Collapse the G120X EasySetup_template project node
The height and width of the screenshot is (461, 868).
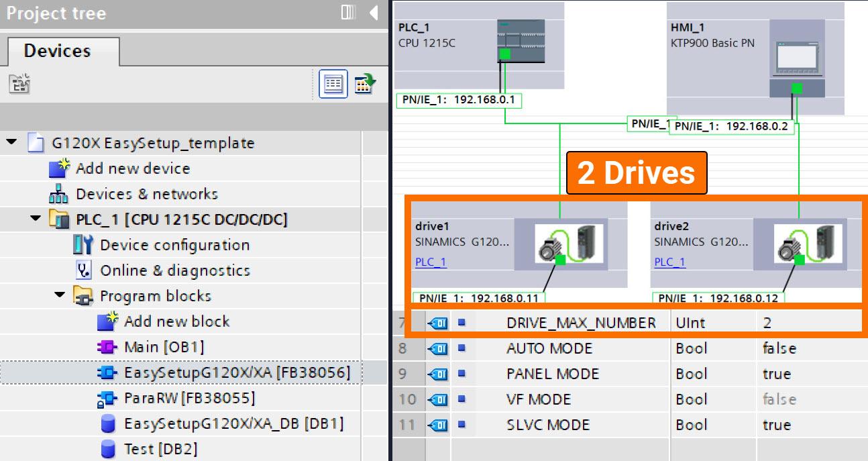11,142
